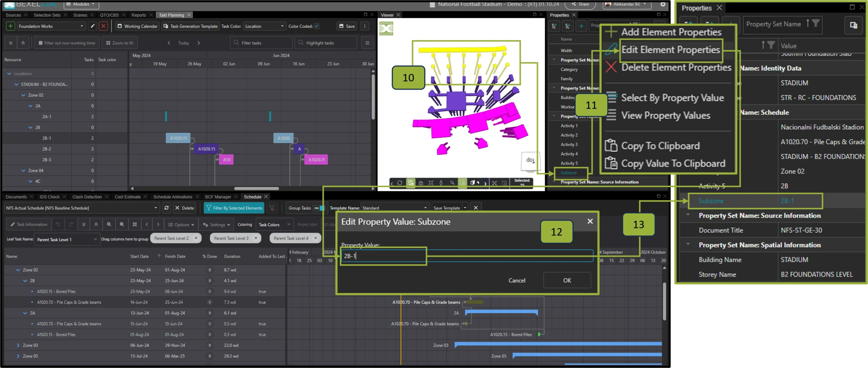The width and height of the screenshot is (868, 368).
Task: Click Share button in title bar
Action: pos(580,4)
